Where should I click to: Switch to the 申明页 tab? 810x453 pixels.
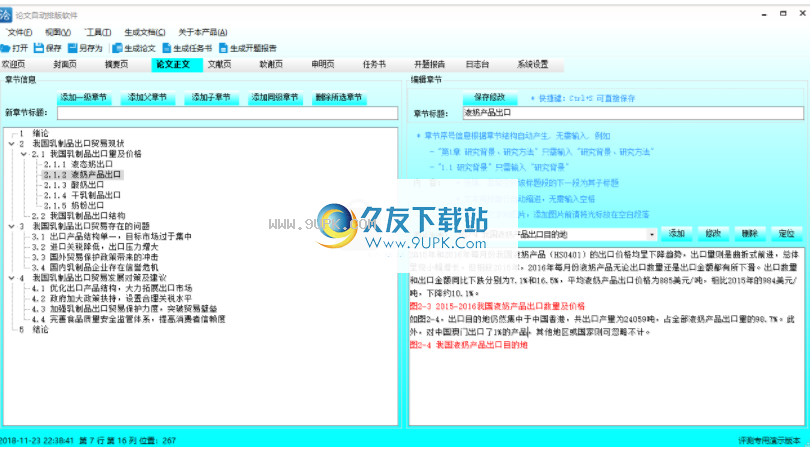point(323,65)
